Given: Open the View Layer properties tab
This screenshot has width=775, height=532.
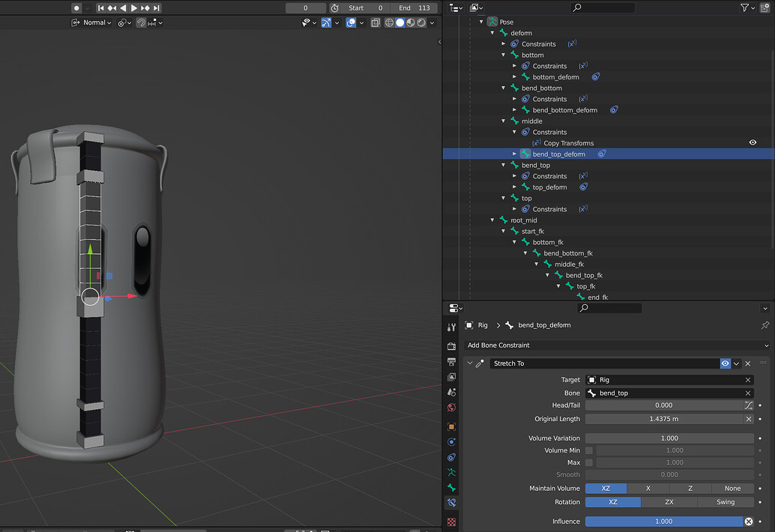Looking at the screenshot, I should [451, 377].
